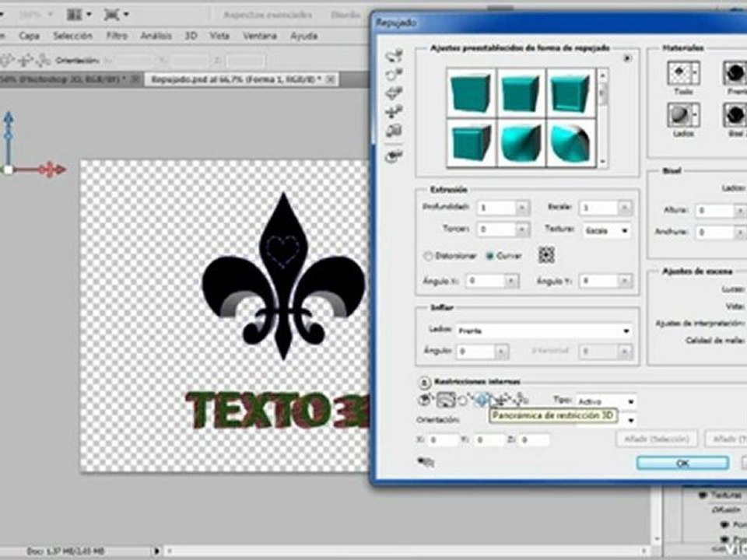Open the Screen Mode dropdown arrow
The image size is (747, 560).
pos(126,14)
